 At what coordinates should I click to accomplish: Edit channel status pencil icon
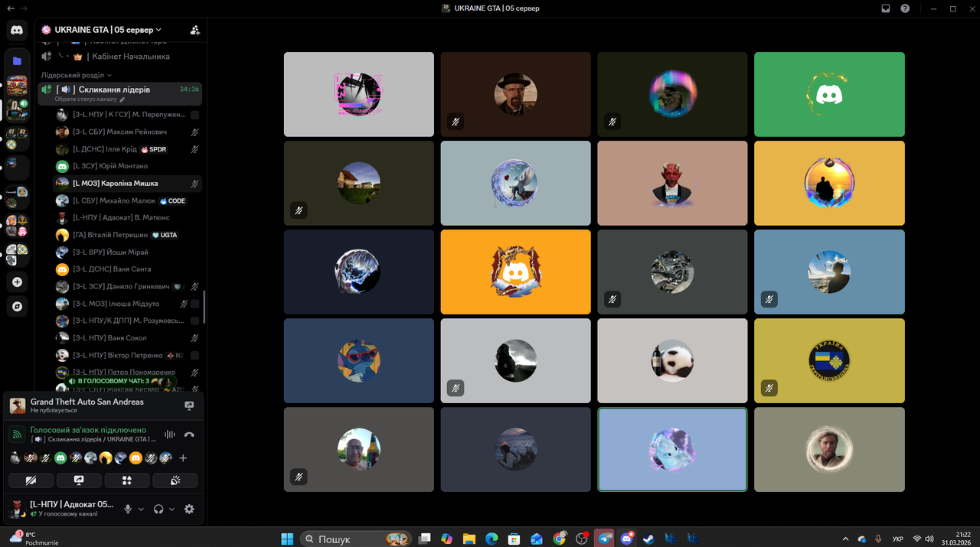coord(122,99)
